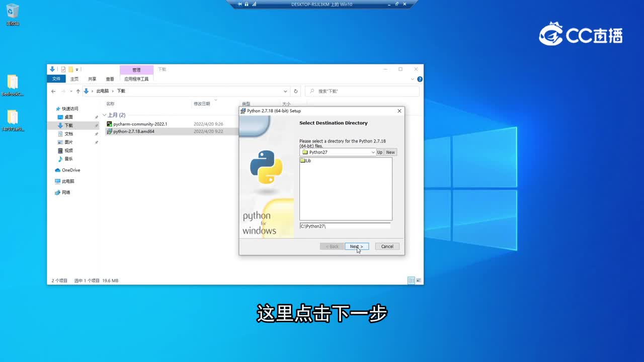Screen dimensions: 644x362
Task: Select the Bedrock desktop folder icon
Action: [x=13, y=85]
